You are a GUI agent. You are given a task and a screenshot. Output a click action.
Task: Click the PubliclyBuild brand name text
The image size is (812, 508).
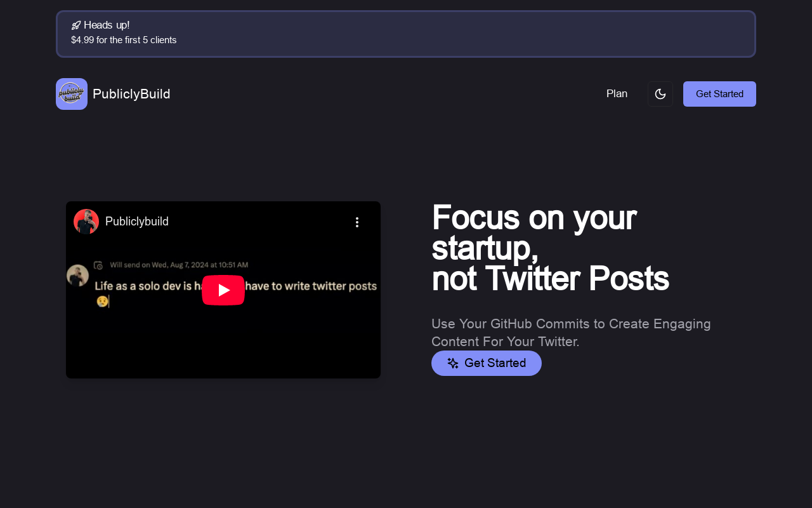tap(131, 94)
